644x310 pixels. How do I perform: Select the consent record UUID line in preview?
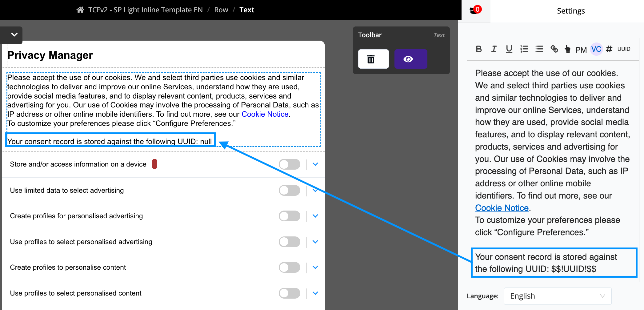(110, 142)
